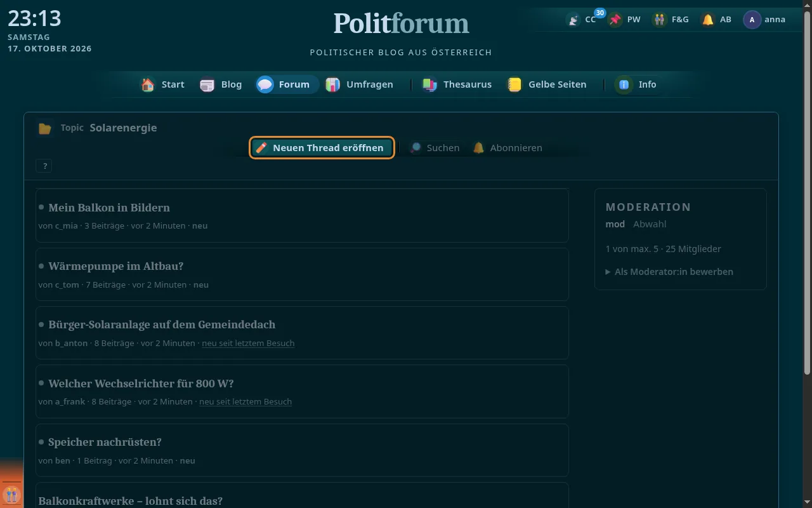Image resolution: width=812 pixels, height=508 pixels.
Task: Click the Abwahl link in Moderation
Action: point(650,224)
